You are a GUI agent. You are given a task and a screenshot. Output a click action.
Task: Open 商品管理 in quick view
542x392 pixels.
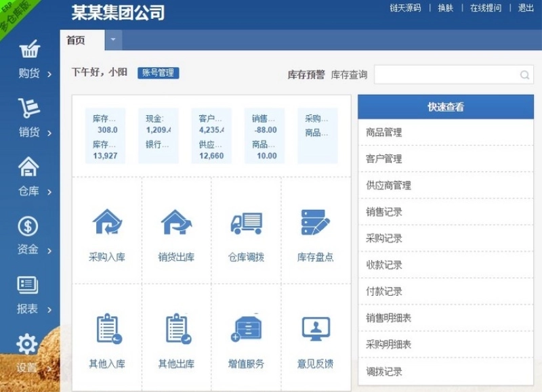pos(446,132)
